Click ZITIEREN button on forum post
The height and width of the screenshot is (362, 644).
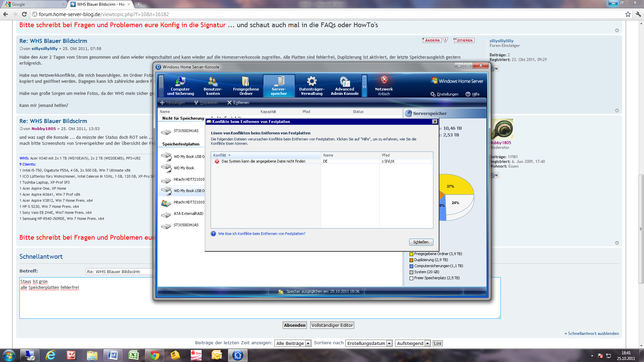pos(464,40)
